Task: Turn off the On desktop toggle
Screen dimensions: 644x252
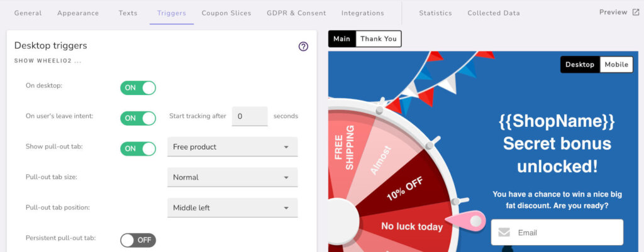Action: tap(138, 88)
